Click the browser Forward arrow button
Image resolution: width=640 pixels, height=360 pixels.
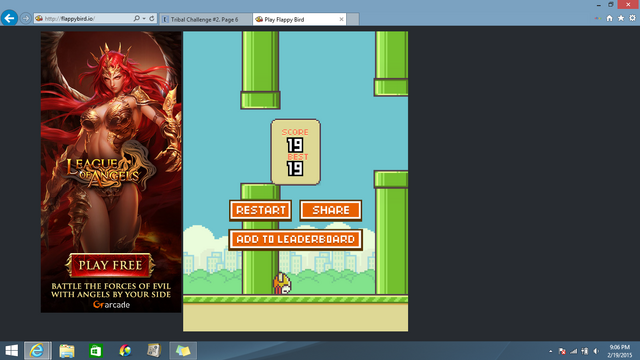pos(25,18)
